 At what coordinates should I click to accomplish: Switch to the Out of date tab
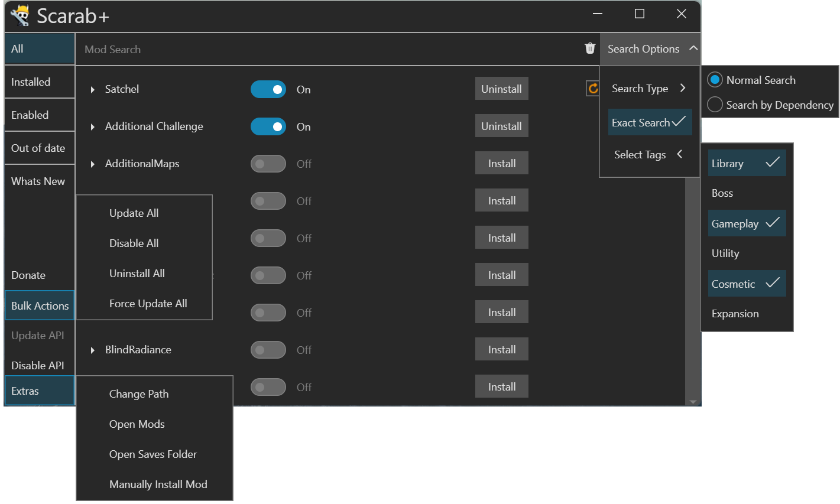(x=40, y=148)
